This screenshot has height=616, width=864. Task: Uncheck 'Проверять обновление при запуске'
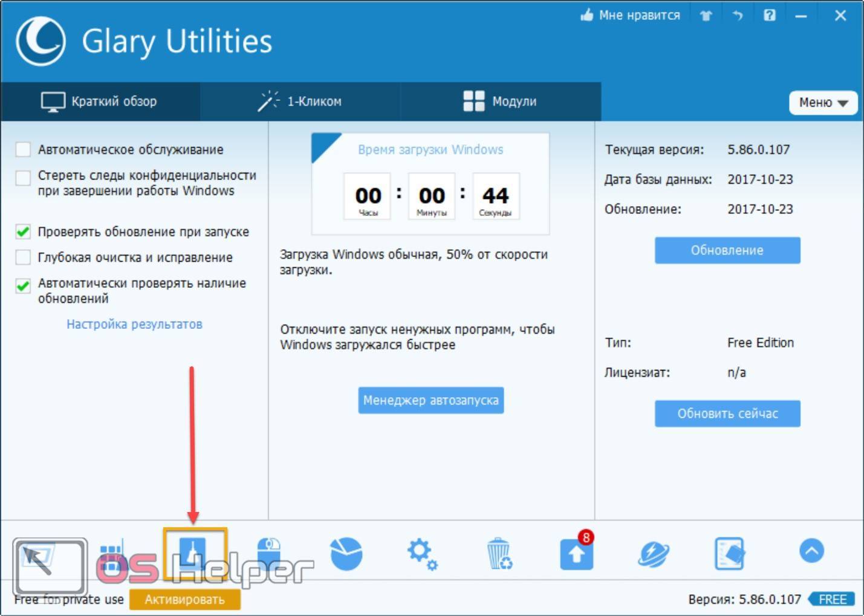(x=23, y=232)
